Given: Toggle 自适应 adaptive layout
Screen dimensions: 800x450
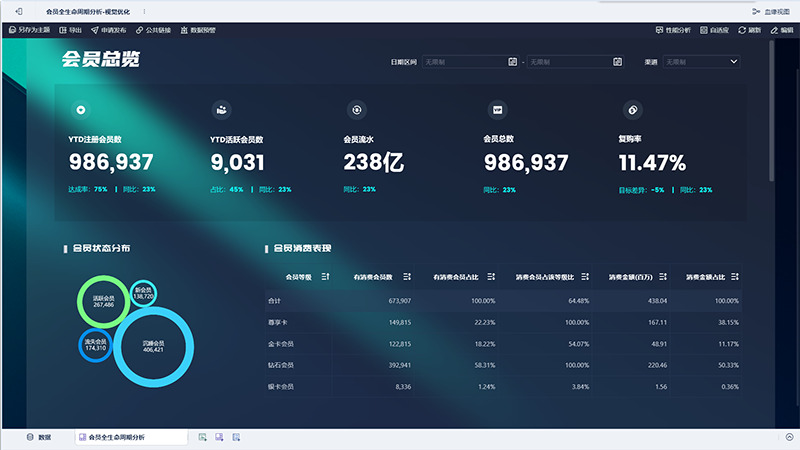Looking at the screenshot, I should pos(714,30).
